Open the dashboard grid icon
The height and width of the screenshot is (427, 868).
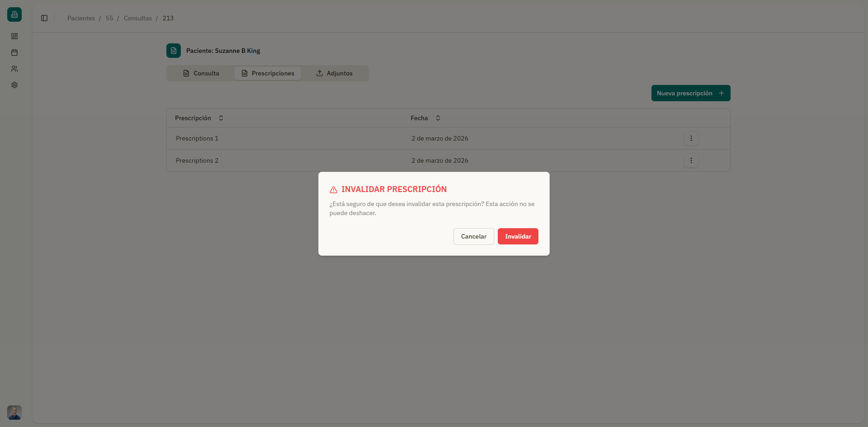[14, 36]
